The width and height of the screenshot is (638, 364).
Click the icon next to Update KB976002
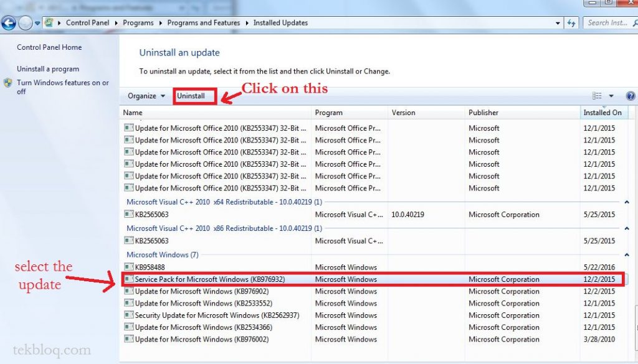(x=128, y=339)
